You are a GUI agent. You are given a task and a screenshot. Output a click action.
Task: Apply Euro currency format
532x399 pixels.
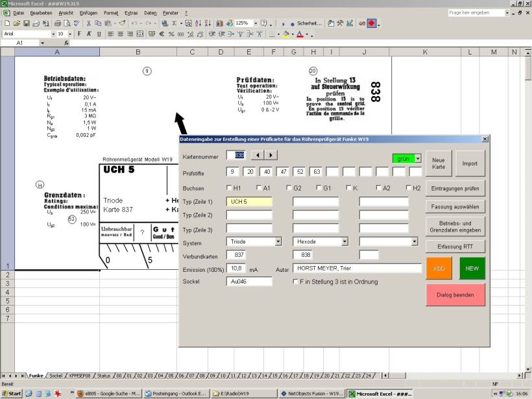pyautogui.click(x=162, y=34)
